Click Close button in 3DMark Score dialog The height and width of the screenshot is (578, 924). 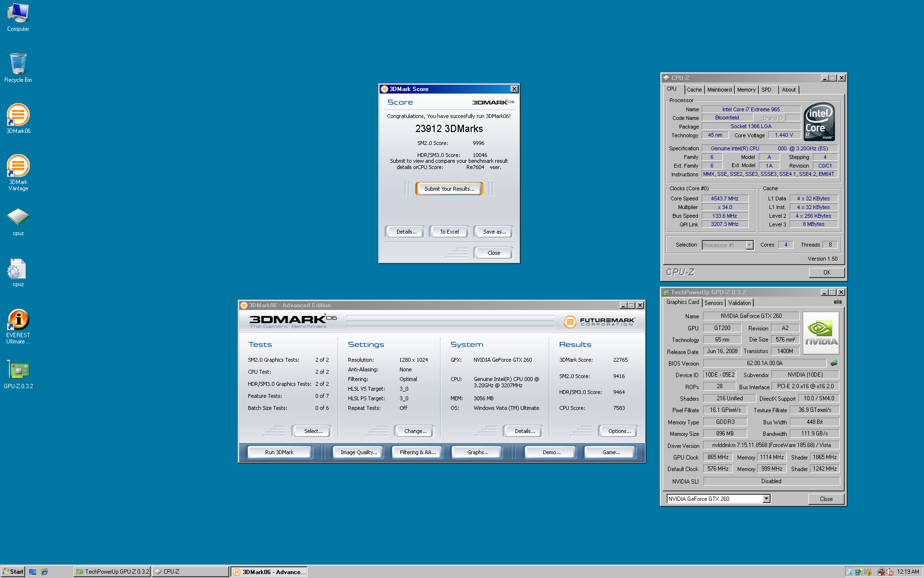pos(494,253)
